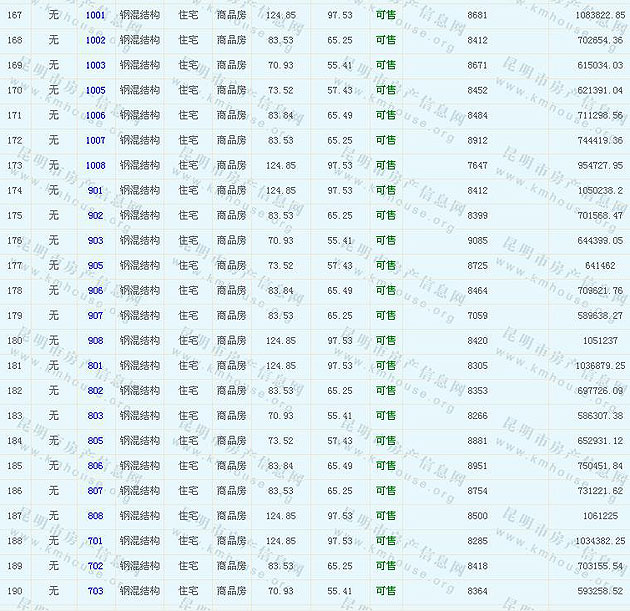Viewport: 630px width, 611px height.
Task: Select unit 1008 link
Action: pos(95,166)
